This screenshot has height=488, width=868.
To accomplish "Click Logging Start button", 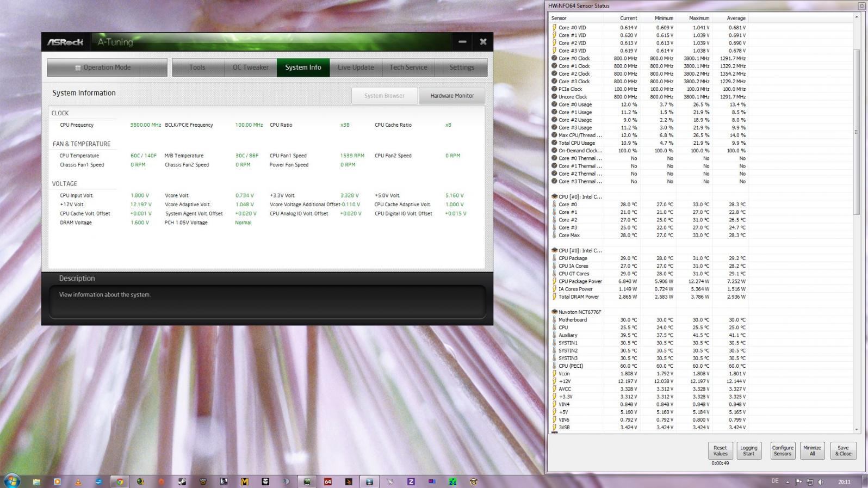I will tap(749, 450).
